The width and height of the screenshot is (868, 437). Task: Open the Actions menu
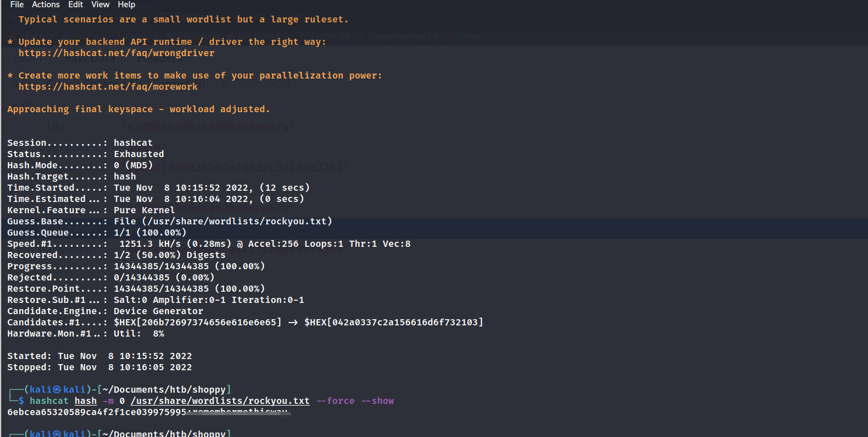pos(46,4)
